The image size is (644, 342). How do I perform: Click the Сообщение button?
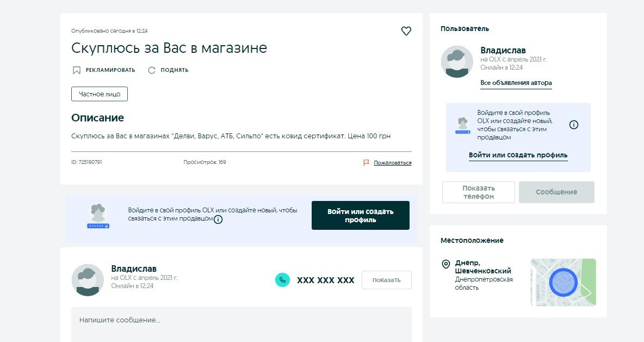pyautogui.click(x=557, y=192)
